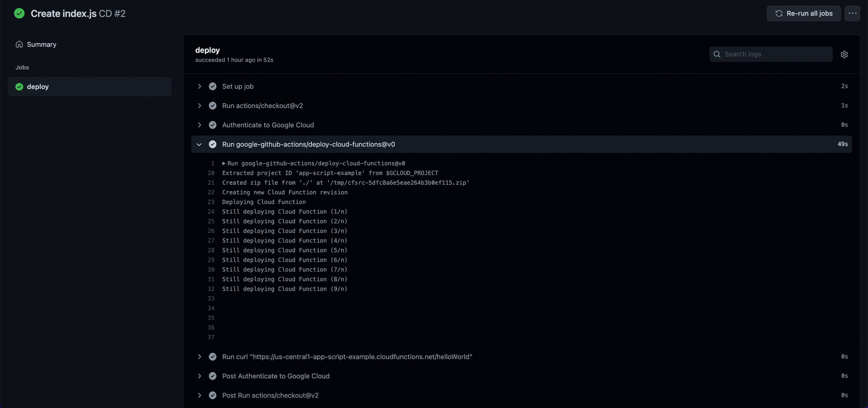Click the green workflow success icon beside Create index.js
The image size is (868, 408).
[x=19, y=13]
